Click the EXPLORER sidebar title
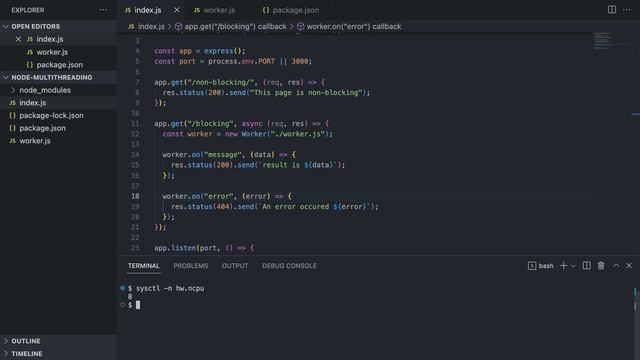The width and height of the screenshot is (640, 360). click(x=28, y=10)
